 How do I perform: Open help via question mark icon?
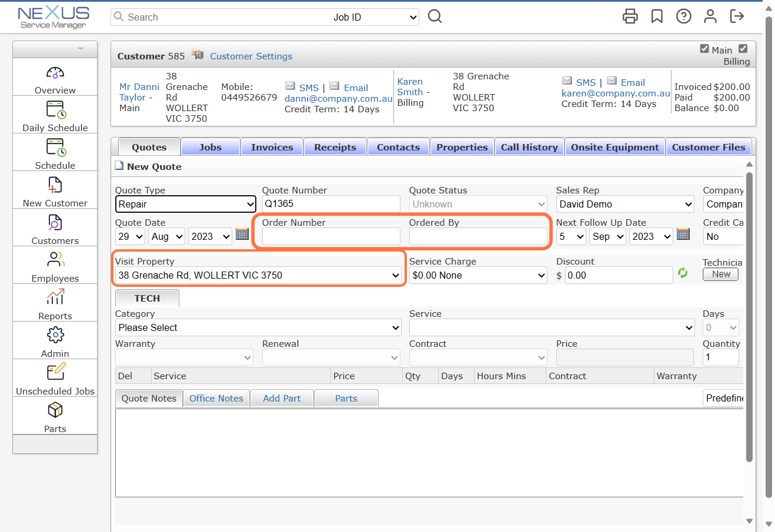tap(684, 16)
